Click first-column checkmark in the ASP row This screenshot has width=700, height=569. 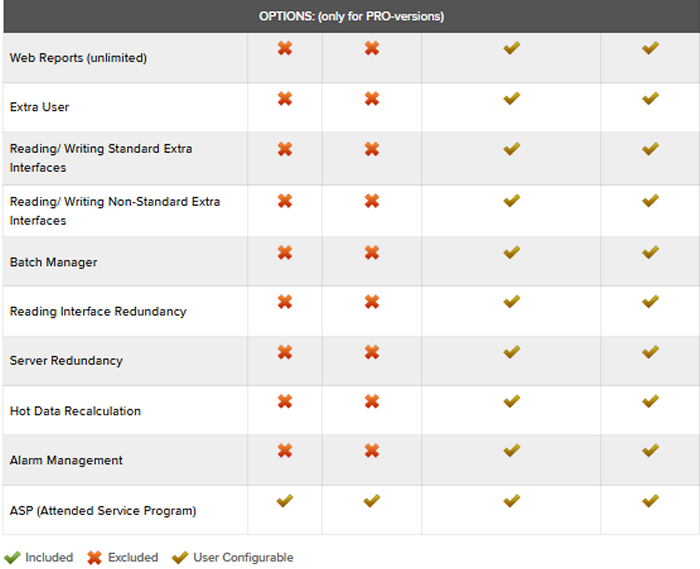pos(285,500)
